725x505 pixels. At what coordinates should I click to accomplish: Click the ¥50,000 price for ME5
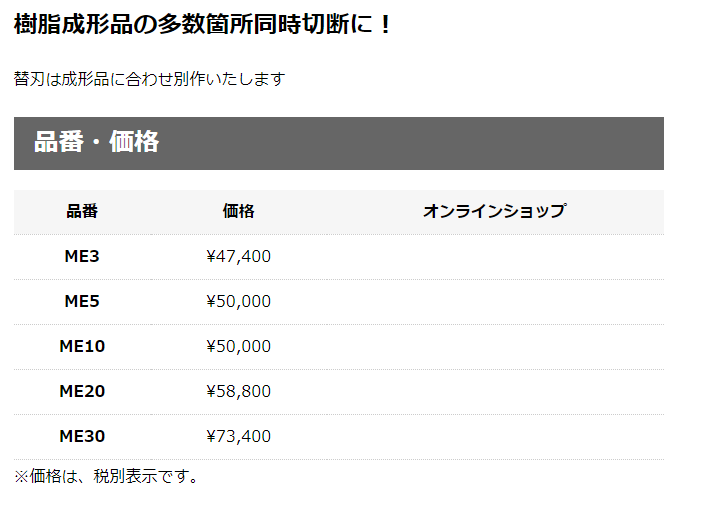[x=239, y=302]
